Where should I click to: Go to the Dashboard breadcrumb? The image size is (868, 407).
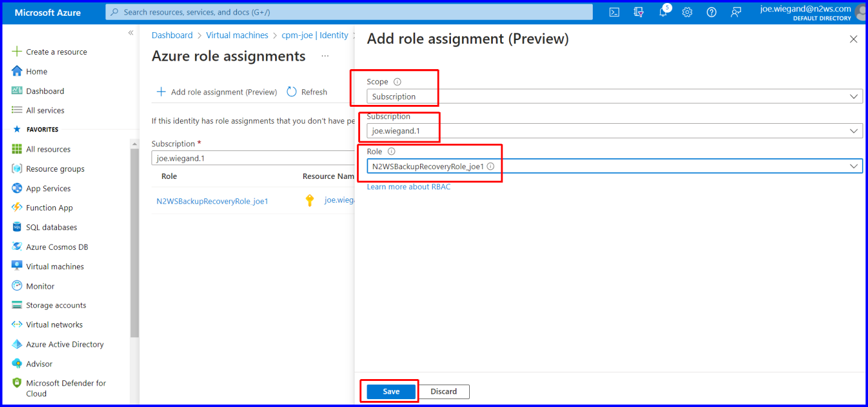tap(172, 35)
